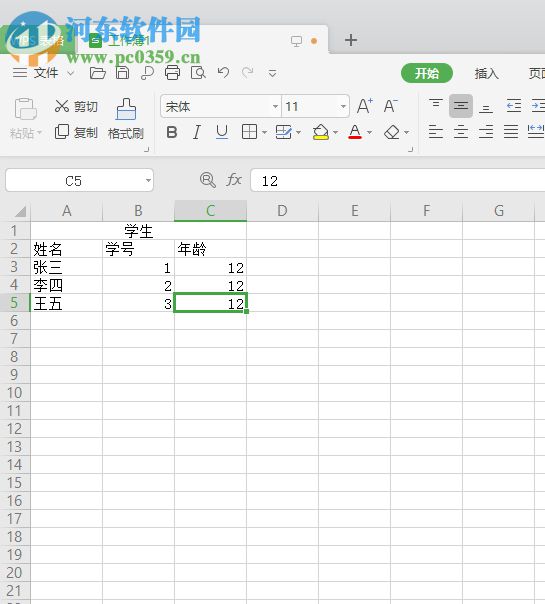The image size is (545, 604).
Task: Click the 粘贴 paste button
Action: (x=25, y=118)
